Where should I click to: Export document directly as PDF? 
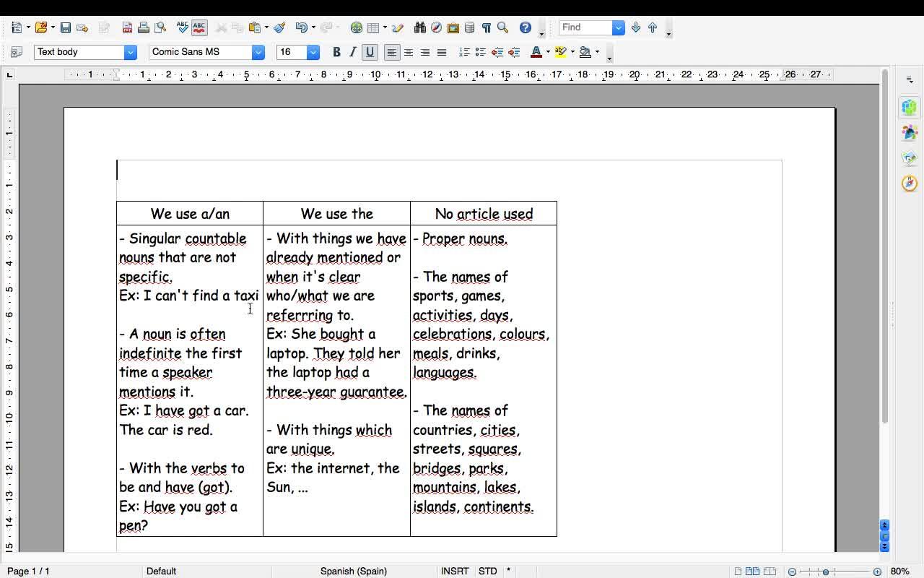point(127,27)
